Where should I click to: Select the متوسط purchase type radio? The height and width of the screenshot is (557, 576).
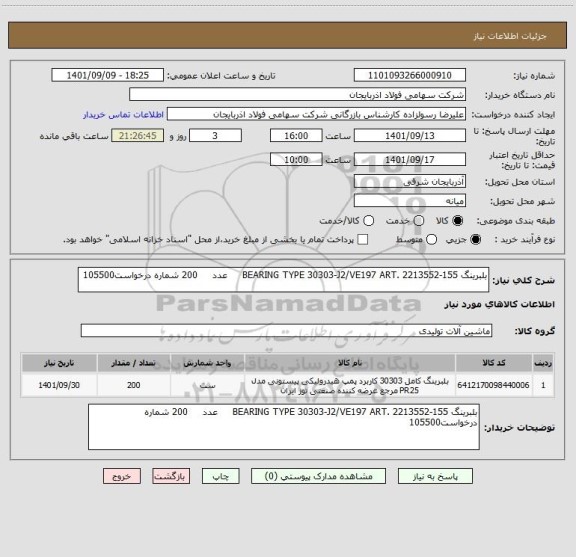(431, 240)
